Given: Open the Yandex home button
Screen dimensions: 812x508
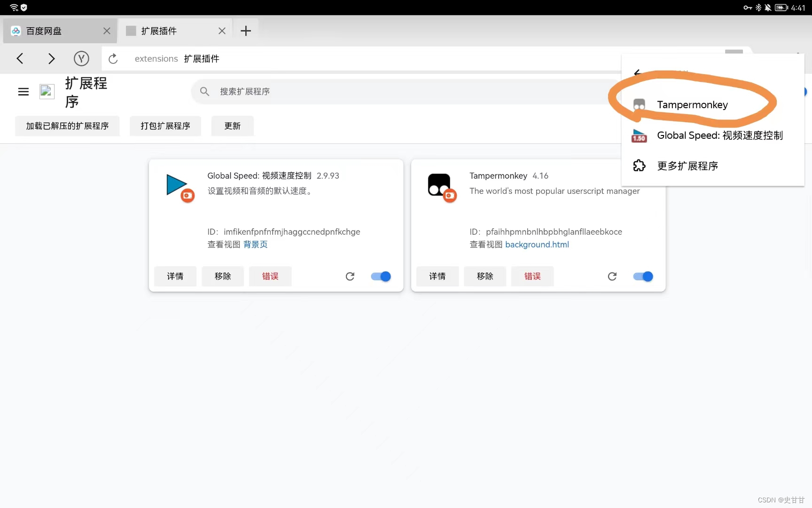Looking at the screenshot, I should click(81, 58).
